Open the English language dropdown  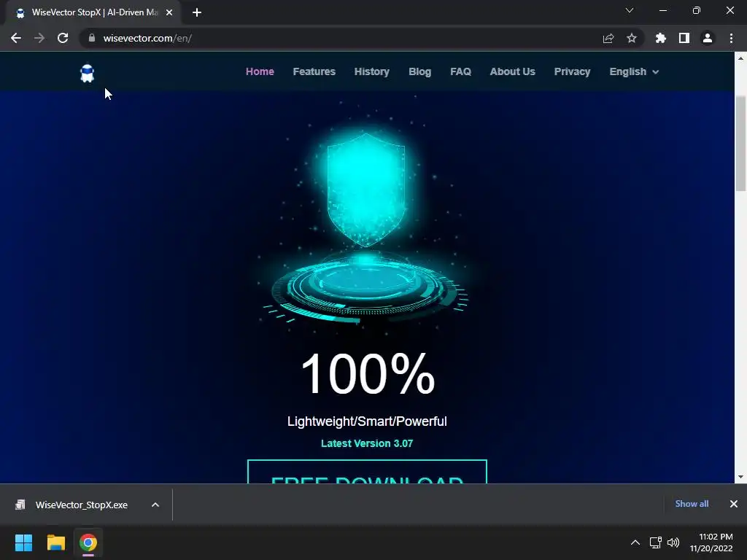coord(634,71)
